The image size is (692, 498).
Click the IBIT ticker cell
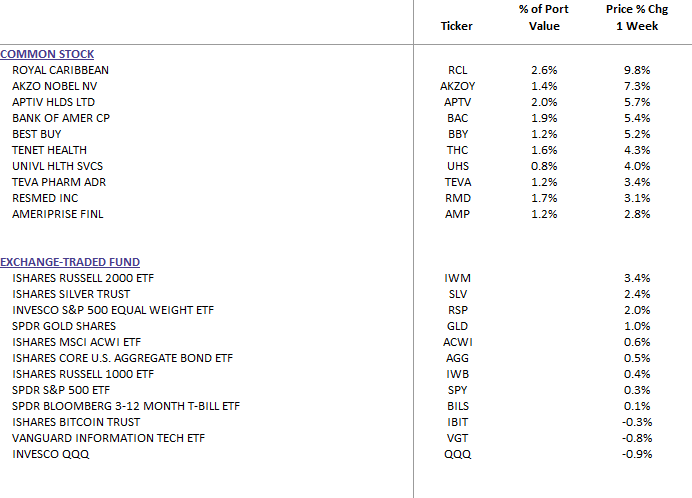click(457, 422)
